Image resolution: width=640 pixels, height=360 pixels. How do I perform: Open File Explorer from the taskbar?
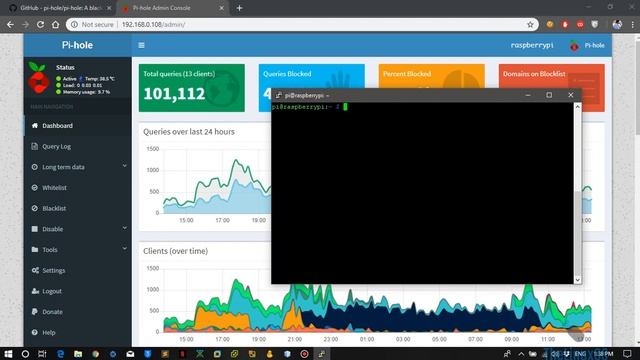(x=78, y=354)
